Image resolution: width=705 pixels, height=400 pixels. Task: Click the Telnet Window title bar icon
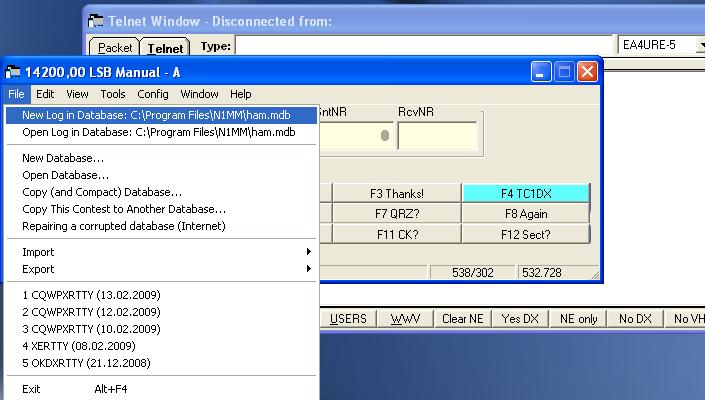click(95, 21)
